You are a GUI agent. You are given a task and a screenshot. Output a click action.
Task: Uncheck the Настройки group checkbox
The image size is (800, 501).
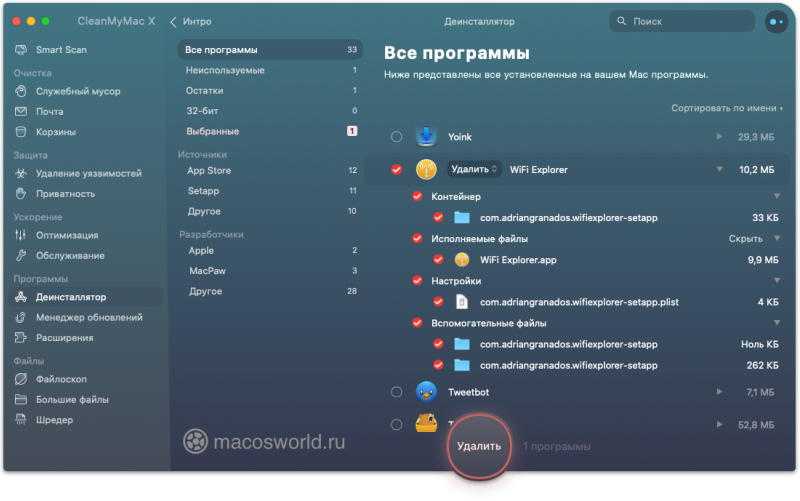(x=417, y=281)
